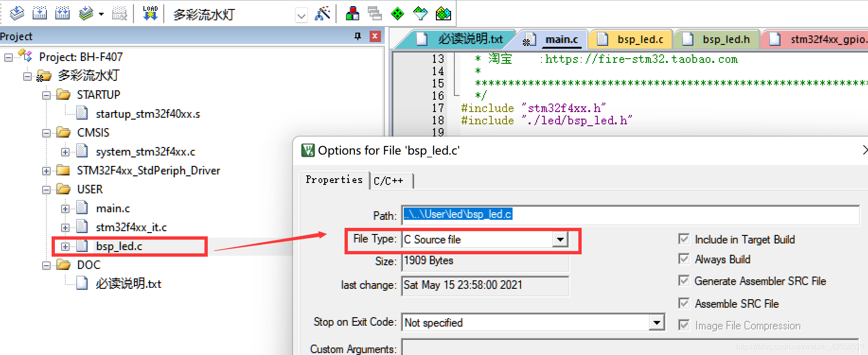868x355 pixels.
Task: Close the Project panel with red X
Action: point(375,36)
